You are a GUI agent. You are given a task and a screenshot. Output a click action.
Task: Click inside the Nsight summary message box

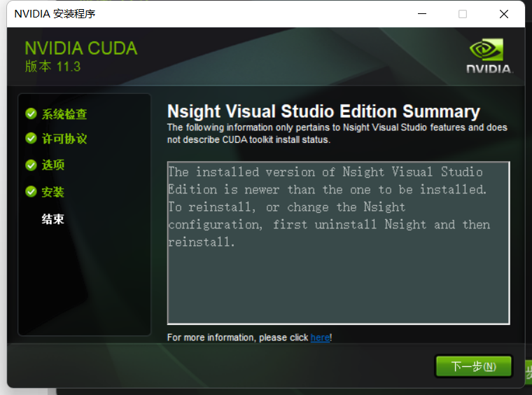coord(338,243)
